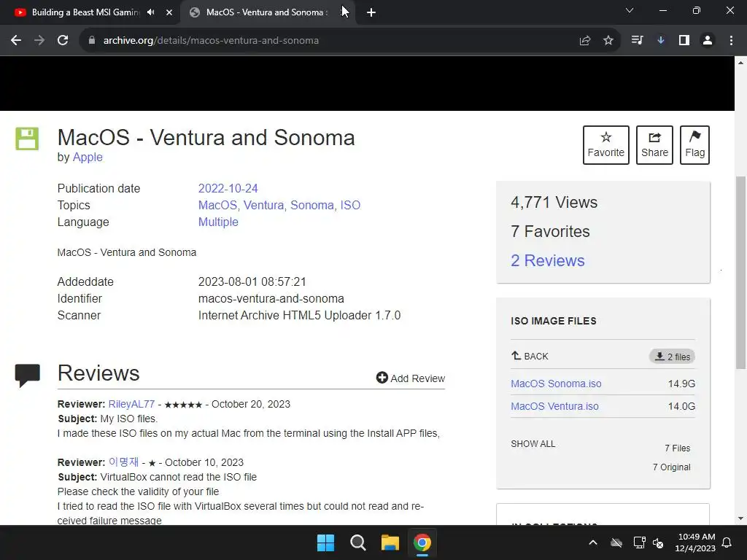The image size is (747, 560).
Task: Click the network display tray icon
Action: tap(639, 542)
